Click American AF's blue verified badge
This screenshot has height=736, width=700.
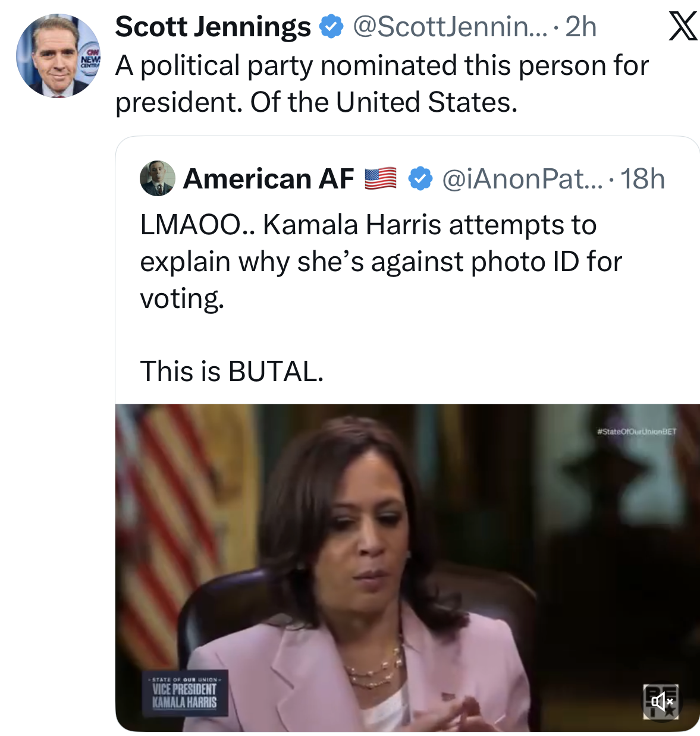(x=420, y=178)
